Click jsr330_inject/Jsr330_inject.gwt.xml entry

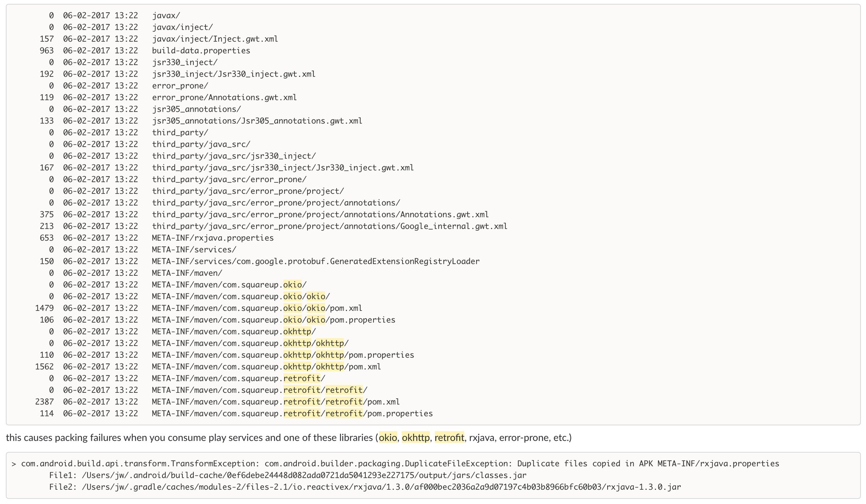233,74
